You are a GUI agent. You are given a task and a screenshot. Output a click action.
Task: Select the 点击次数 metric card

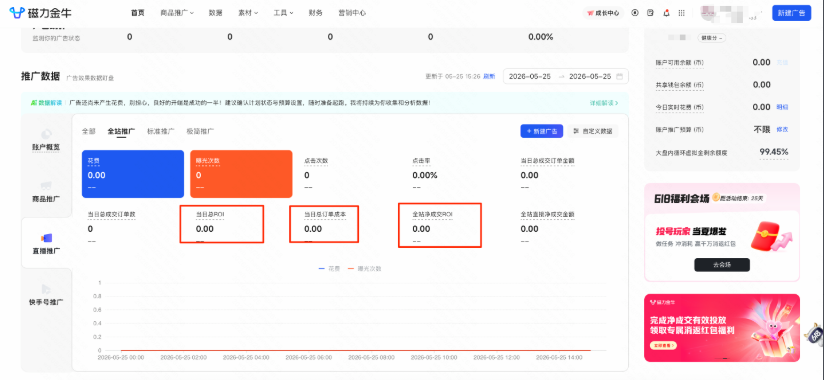[x=349, y=174]
